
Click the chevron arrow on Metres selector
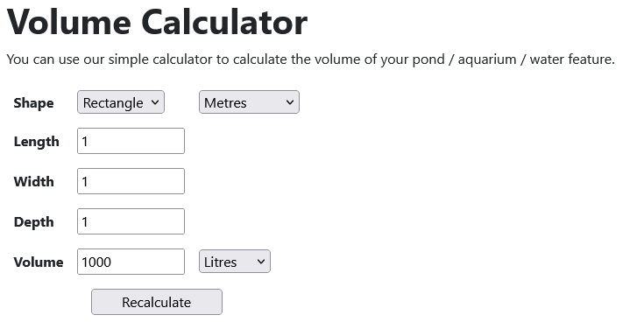point(290,102)
